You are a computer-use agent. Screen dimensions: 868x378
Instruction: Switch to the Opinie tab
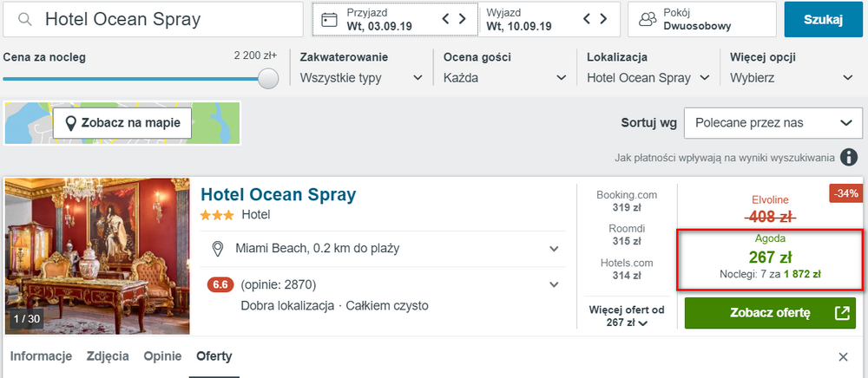point(163,356)
